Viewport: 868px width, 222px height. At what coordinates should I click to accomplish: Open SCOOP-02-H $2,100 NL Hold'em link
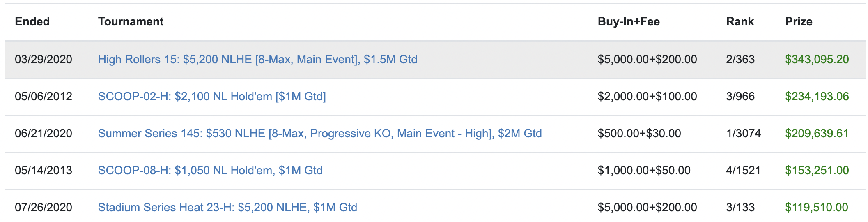(212, 97)
